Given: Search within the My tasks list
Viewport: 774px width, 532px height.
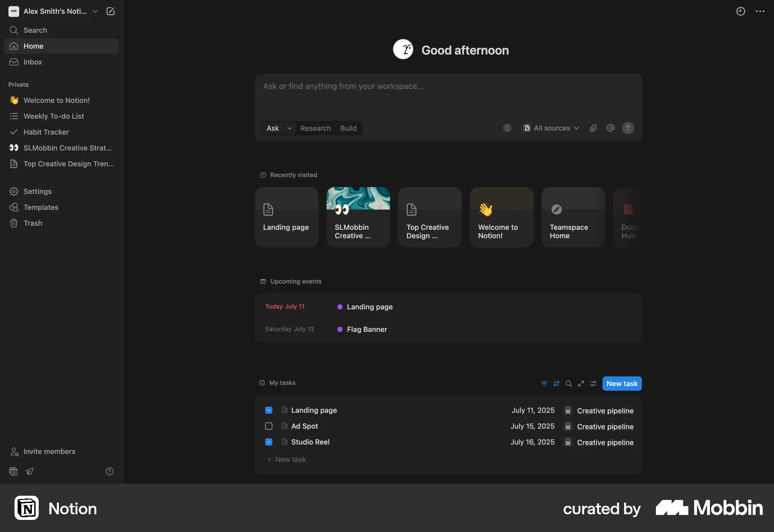Looking at the screenshot, I should point(568,383).
